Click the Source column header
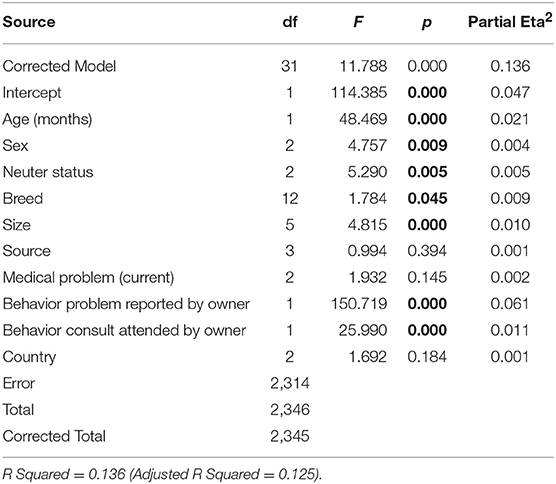 pos(29,22)
